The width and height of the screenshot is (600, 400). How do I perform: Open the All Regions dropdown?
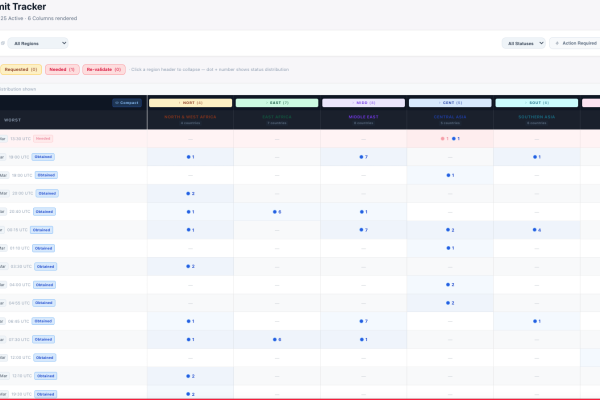coord(40,43)
